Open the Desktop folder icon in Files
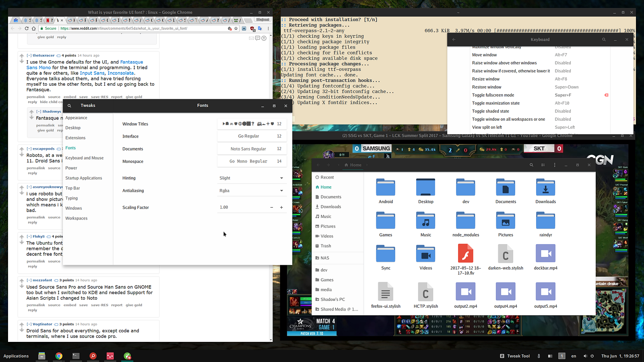The image size is (644, 362). click(426, 187)
